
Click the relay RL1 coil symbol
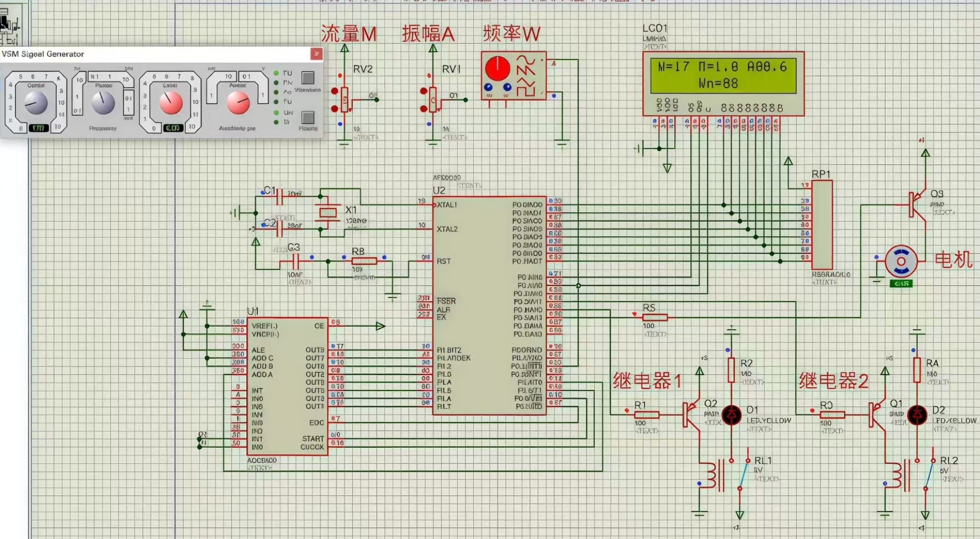coord(713,475)
